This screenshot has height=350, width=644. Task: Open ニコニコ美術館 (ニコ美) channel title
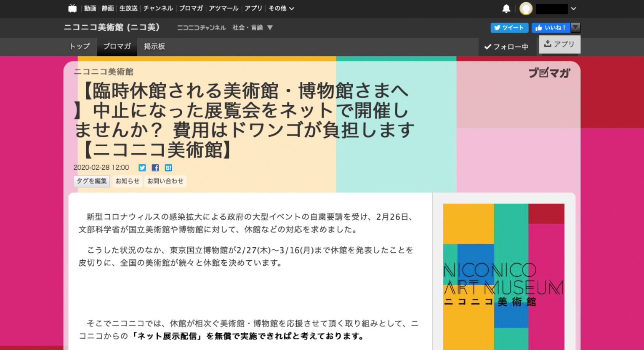(112, 27)
